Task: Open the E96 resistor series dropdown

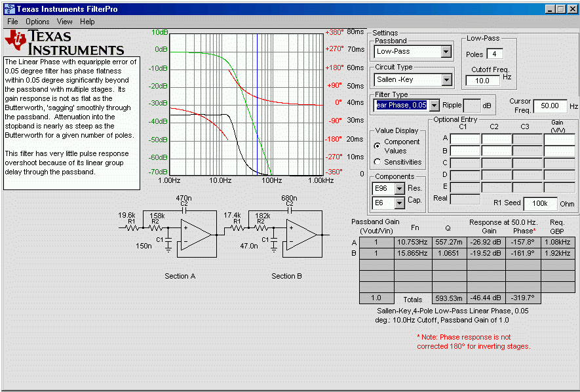Action: pos(400,189)
